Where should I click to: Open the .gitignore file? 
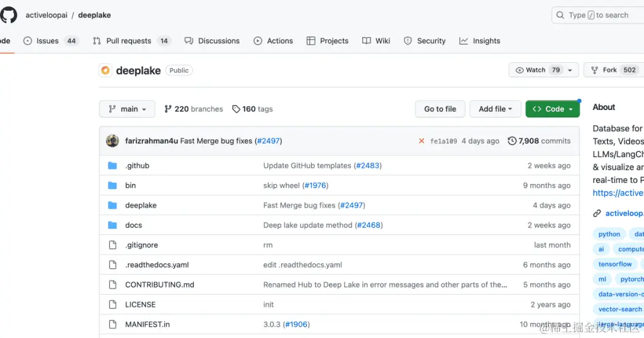(142, 245)
